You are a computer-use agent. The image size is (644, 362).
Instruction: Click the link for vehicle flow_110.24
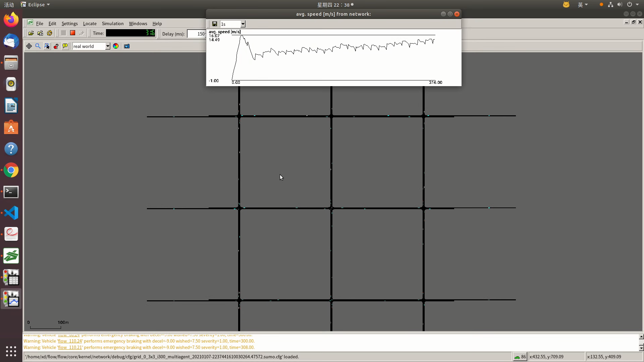[70, 341]
